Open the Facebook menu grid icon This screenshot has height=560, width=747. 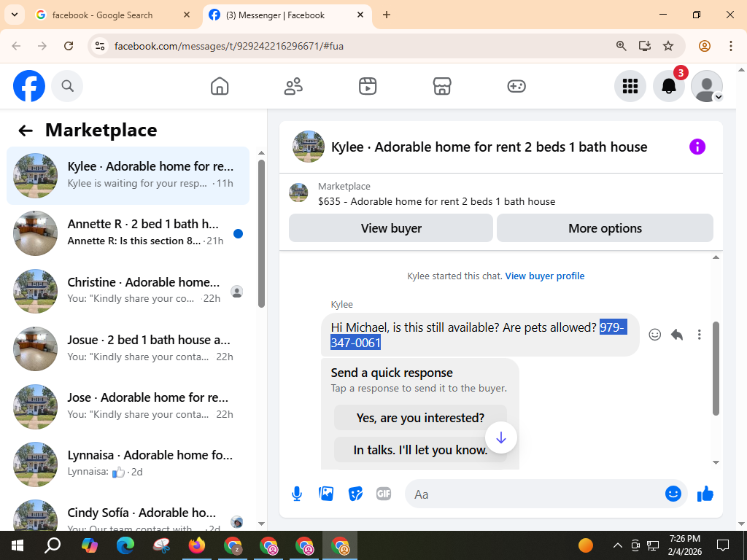coord(630,86)
